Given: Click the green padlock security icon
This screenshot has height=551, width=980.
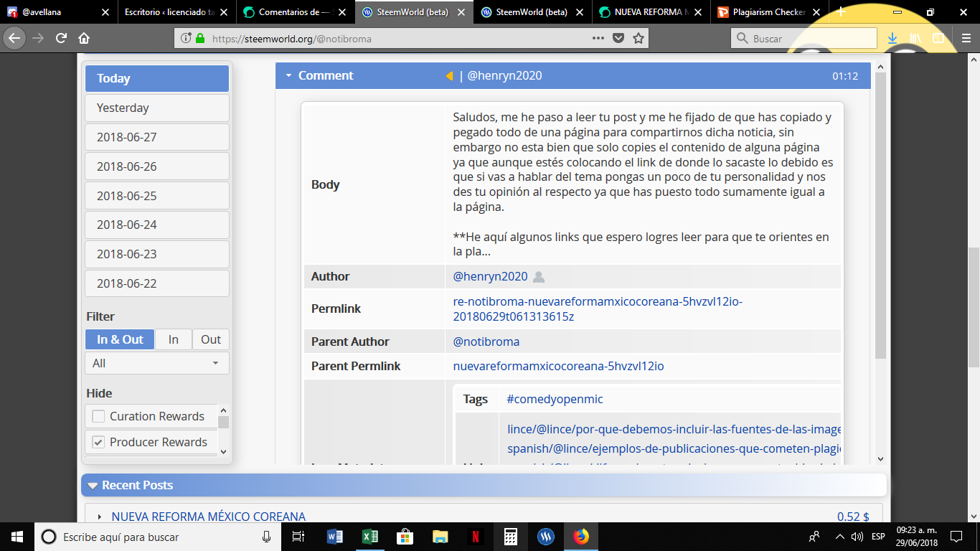Looking at the screenshot, I should coord(199,39).
